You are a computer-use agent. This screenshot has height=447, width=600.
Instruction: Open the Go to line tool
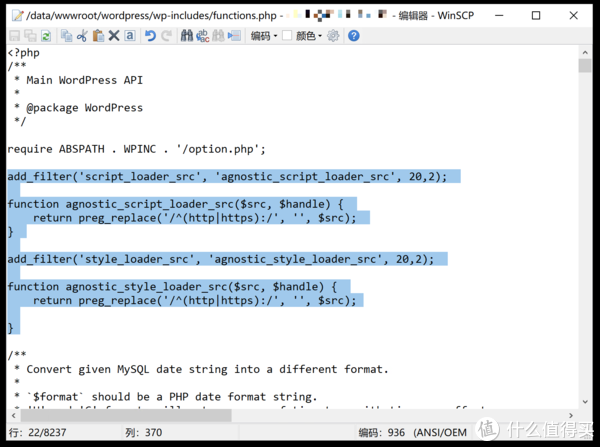[234, 36]
